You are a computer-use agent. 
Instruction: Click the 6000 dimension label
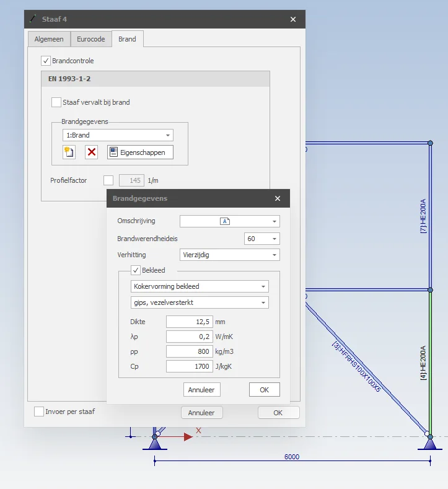click(x=292, y=457)
